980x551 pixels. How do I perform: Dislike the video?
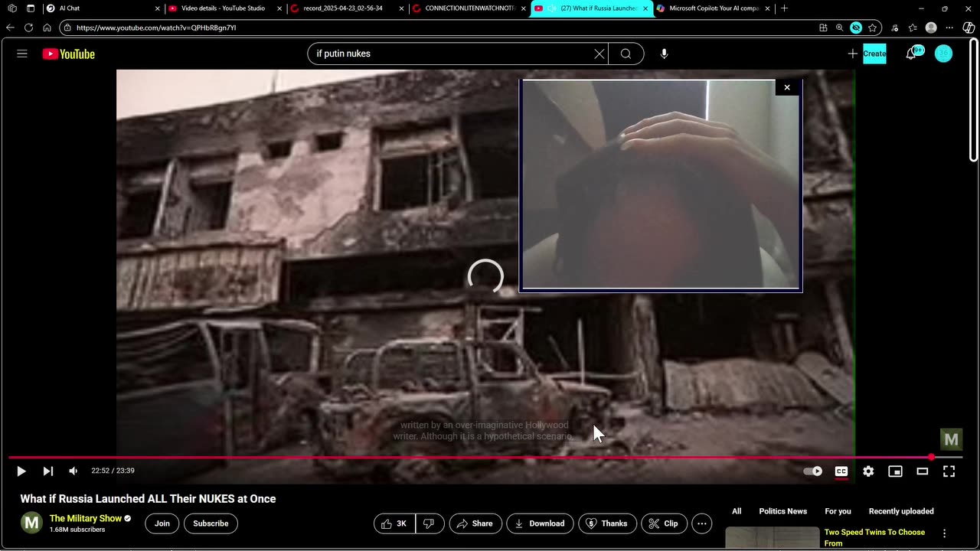429,523
